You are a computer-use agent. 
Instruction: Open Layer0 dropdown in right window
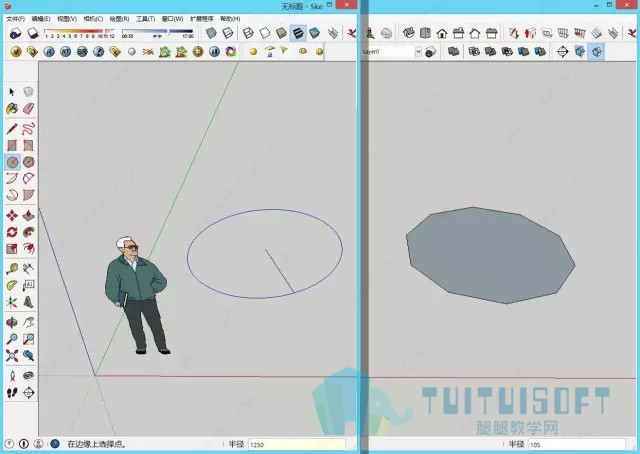pos(418,52)
